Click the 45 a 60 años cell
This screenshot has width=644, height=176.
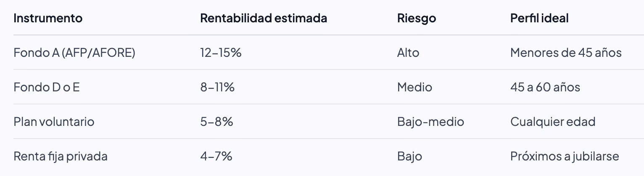click(545, 87)
